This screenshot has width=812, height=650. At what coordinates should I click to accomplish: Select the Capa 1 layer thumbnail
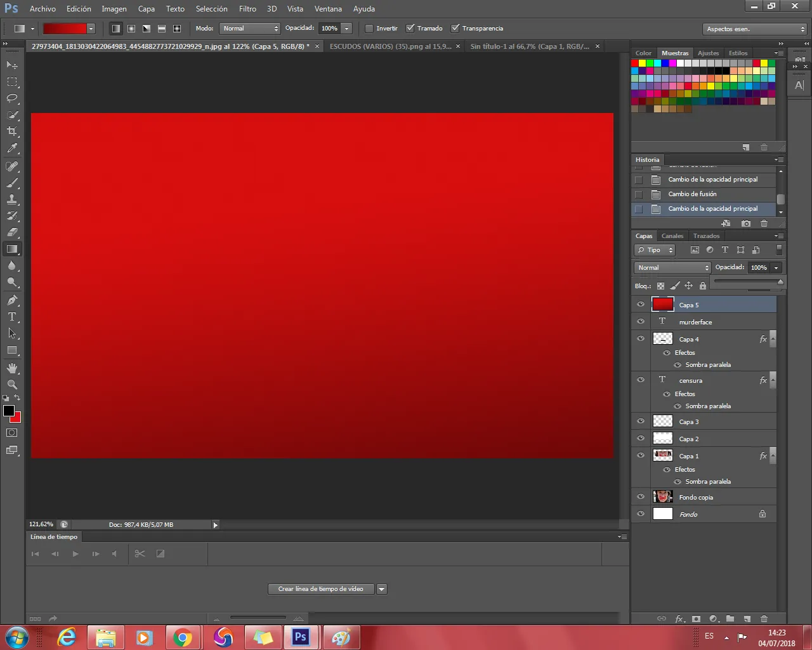[x=663, y=456]
